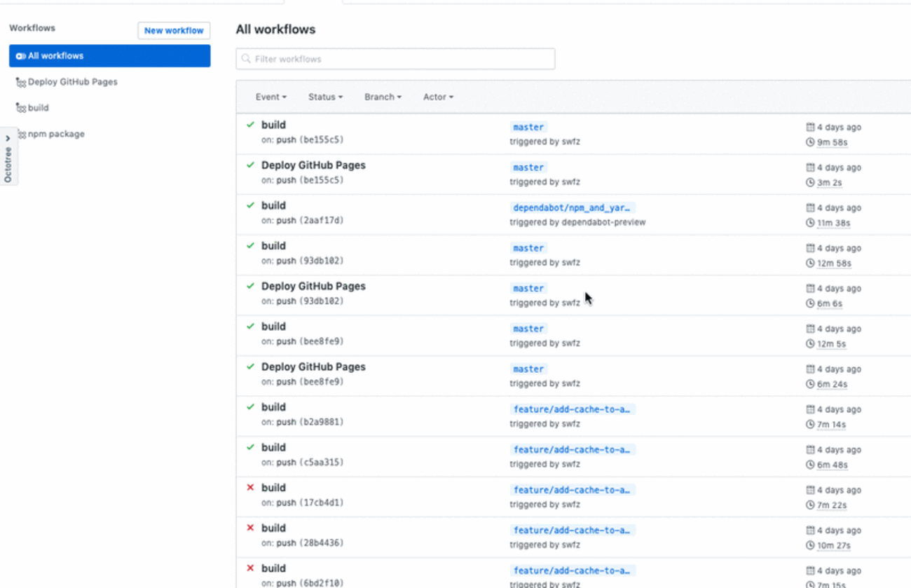911x588 pixels.
Task: Open the Actor filter dropdown
Action: pos(438,97)
